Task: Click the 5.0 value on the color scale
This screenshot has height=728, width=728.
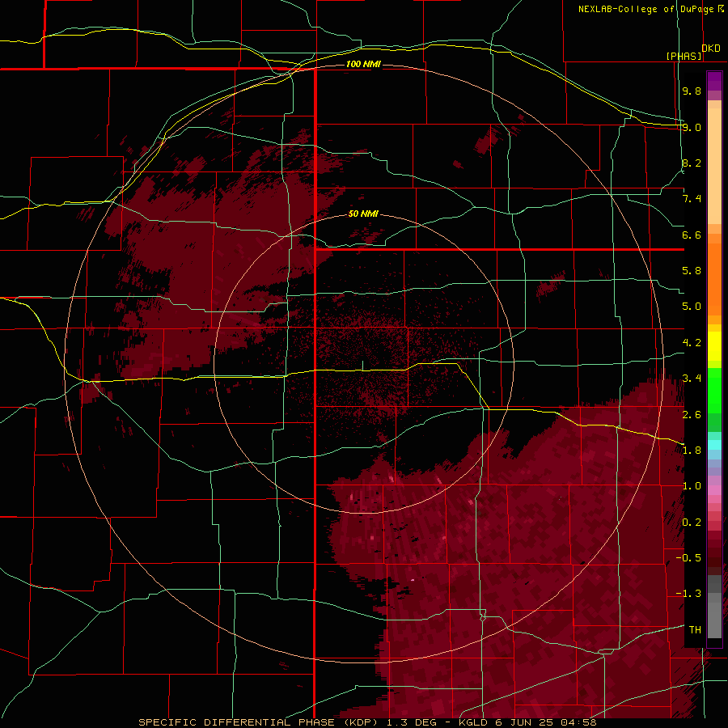Action: pos(692,307)
